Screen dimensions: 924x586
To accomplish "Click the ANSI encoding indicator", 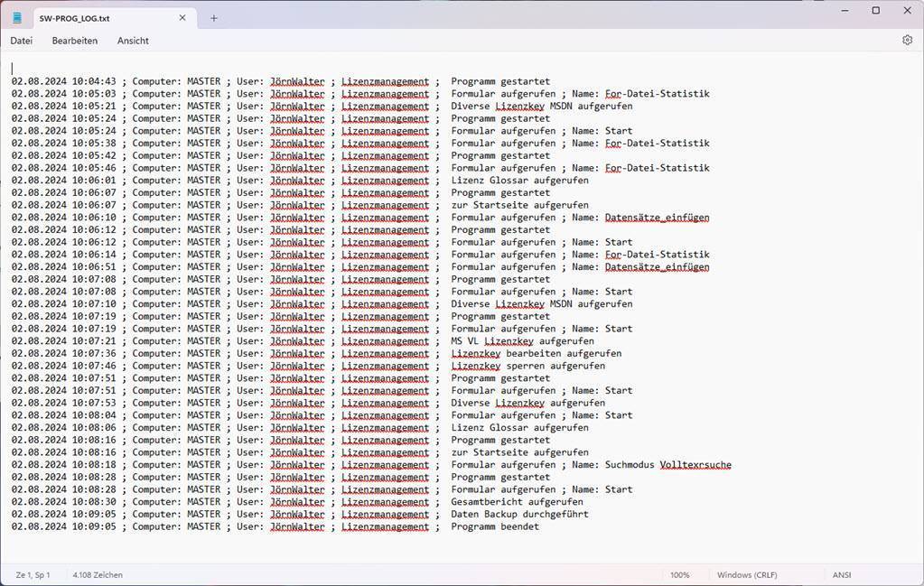I will click(x=841, y=575).
